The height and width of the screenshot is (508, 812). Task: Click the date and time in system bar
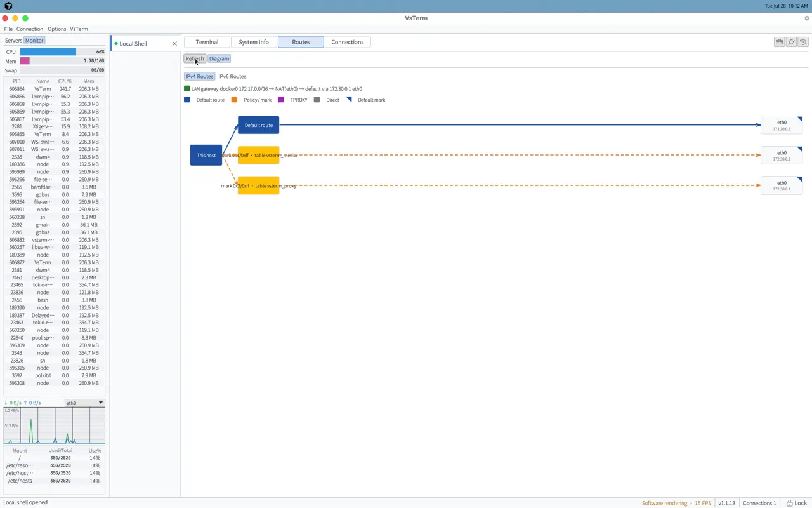786,6
